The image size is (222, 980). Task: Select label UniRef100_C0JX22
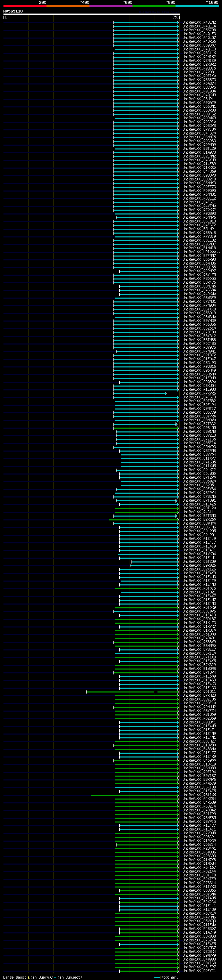pos(199,470)
